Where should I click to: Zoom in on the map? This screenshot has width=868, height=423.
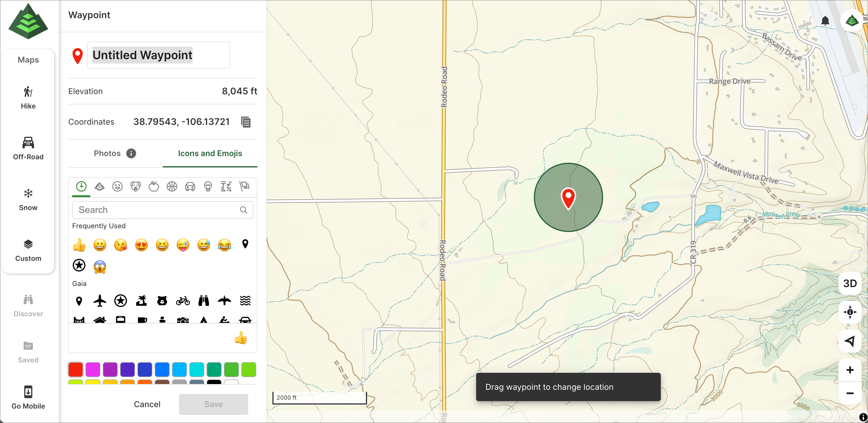(850, 370)
